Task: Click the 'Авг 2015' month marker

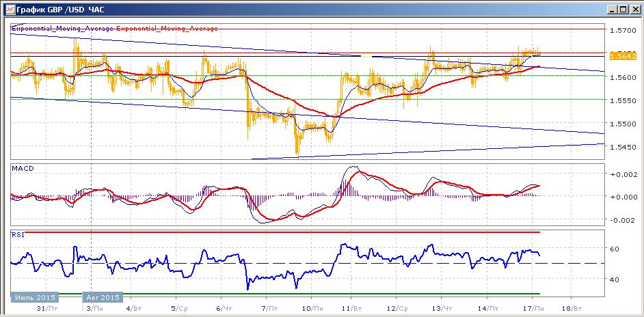Action: (x=103, y=297)
